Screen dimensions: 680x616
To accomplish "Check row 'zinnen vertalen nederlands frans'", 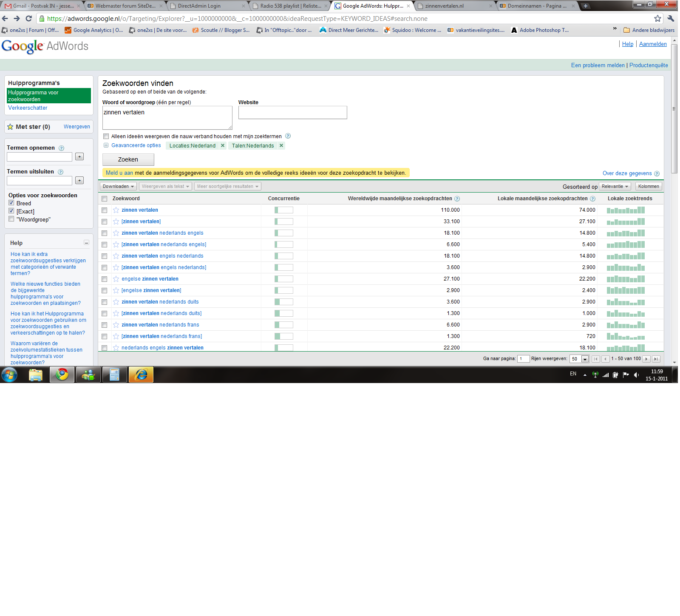I will tap(105, 325).
